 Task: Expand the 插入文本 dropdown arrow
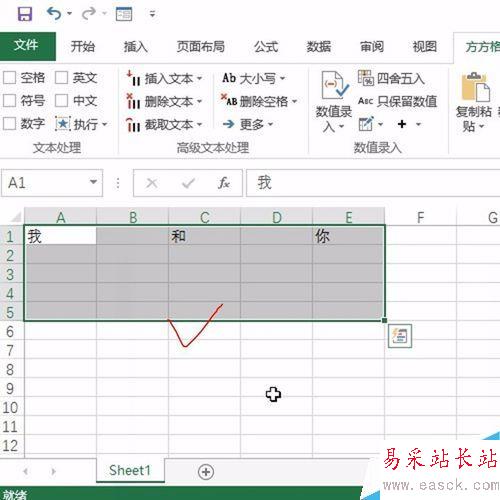(x=199, y=79)
